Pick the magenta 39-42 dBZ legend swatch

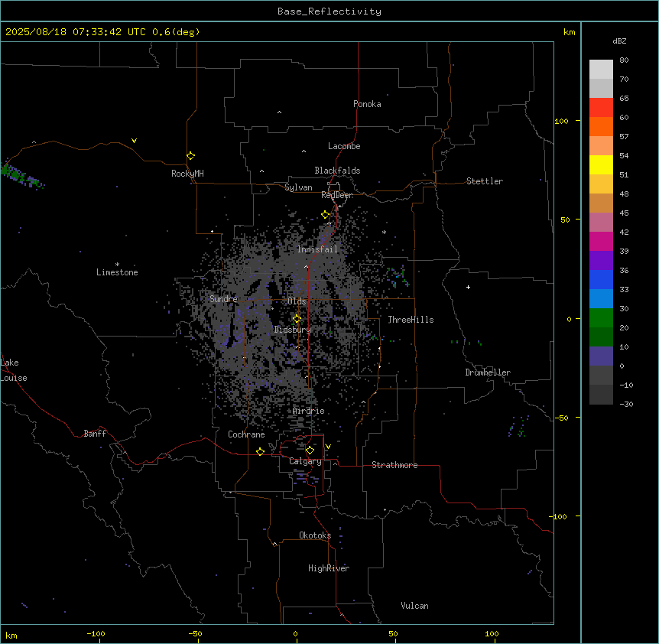601,241
